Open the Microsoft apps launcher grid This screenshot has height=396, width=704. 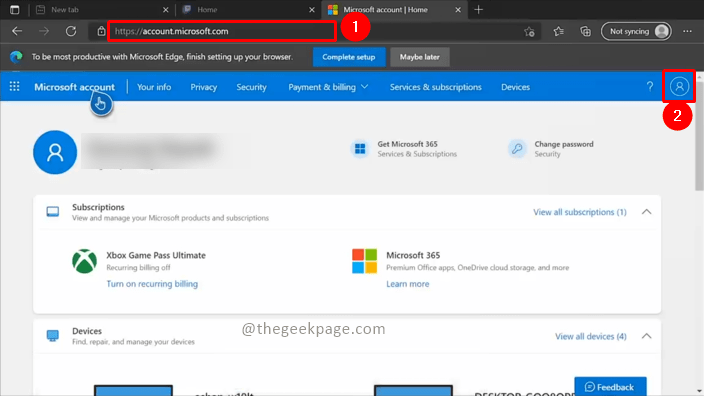tap(14, 86)
